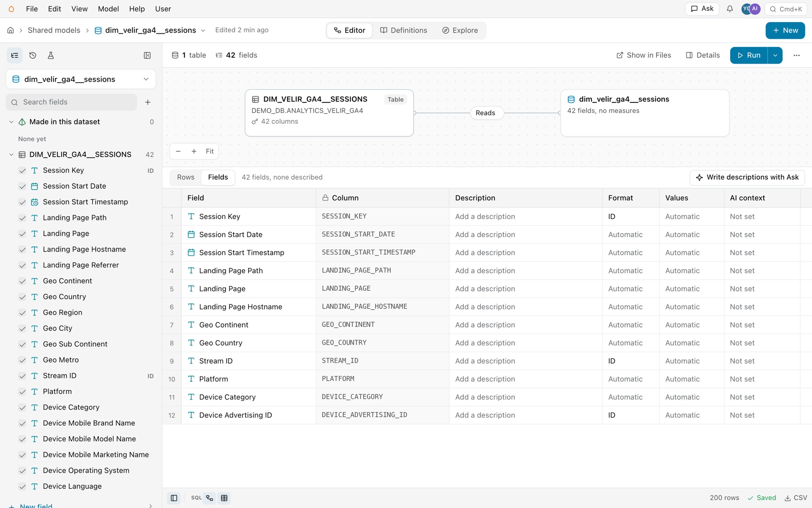The width and height of the screenshot is (812, 508).
Task: Open breadcrumb model name dropdown chevron
Action: (x=203, y=30)
